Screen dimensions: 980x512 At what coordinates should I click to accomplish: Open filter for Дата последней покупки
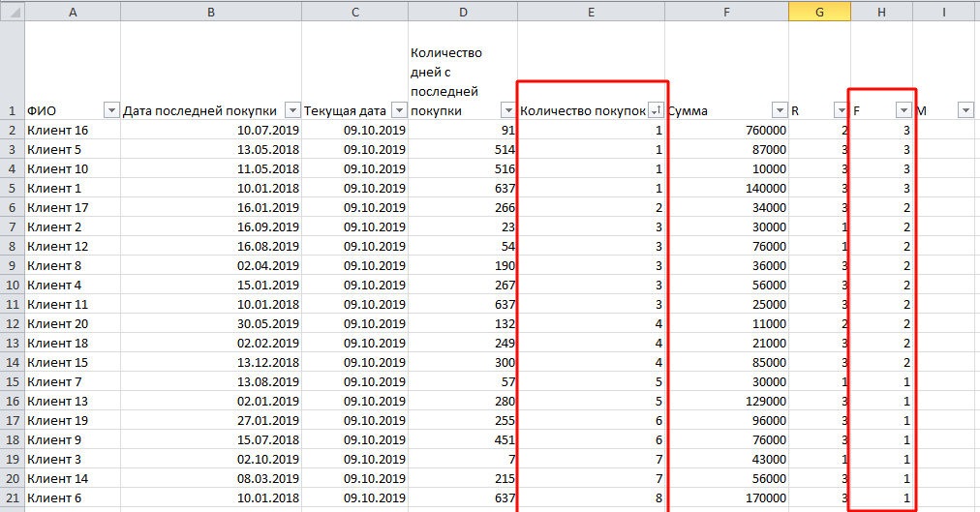pyautogui.click(x=292, y=110)
